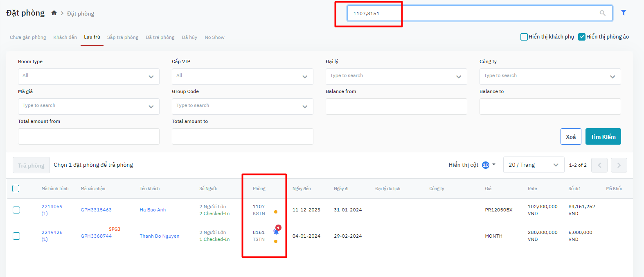This screenshot has width=644, height=277.
Task: Expand the Room type dropdown
Action: (89, 77)
